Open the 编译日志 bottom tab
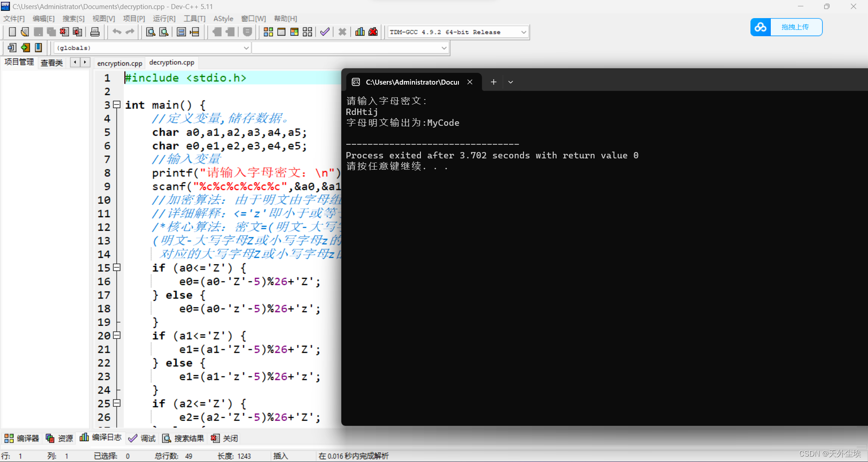The image size is (868, 462). click(100, 437)
